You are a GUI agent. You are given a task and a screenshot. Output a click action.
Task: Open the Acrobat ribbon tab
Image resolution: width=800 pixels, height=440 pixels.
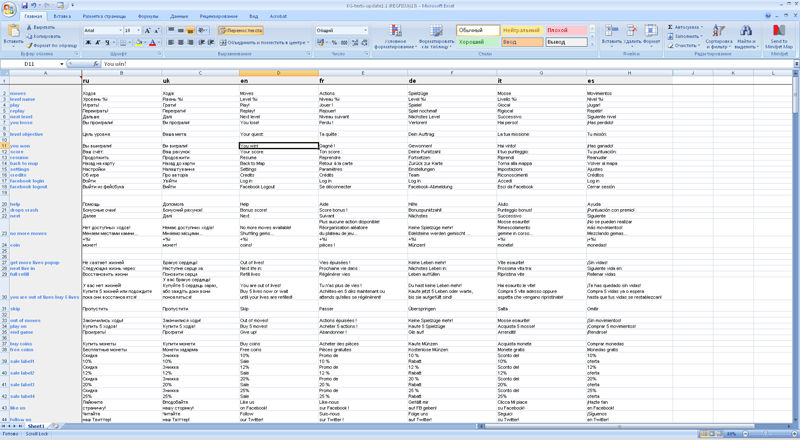[x=278, y=16]
